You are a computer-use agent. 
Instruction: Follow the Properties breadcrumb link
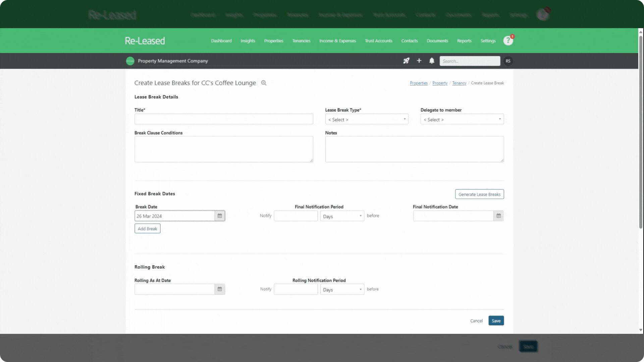pos(418,83)
